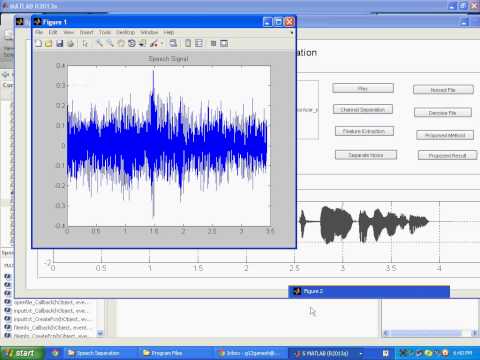Toggle the Data Cursor tool
This screenshot has width=480, height=360.
[142, 43]
